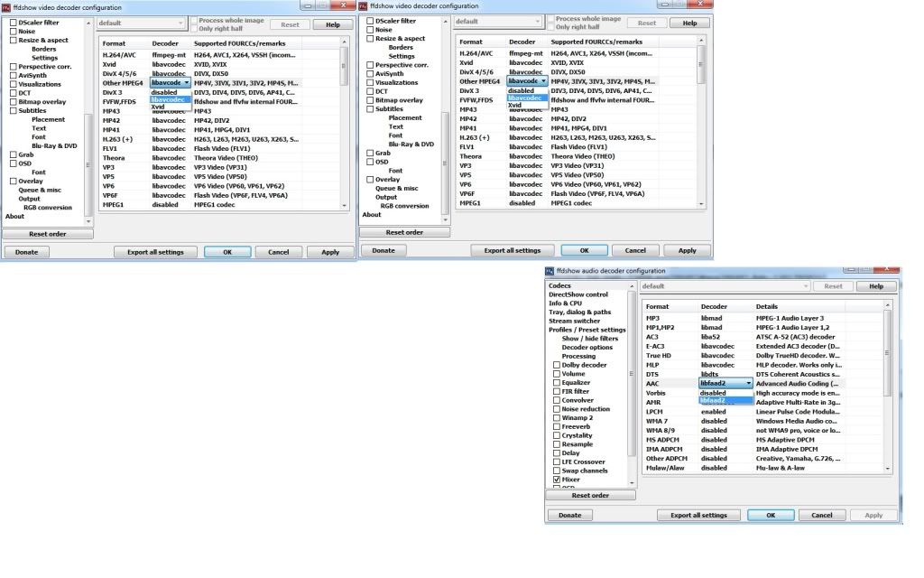Select Decoder options in audio decoder tree
924x578 pixels.
587,348
